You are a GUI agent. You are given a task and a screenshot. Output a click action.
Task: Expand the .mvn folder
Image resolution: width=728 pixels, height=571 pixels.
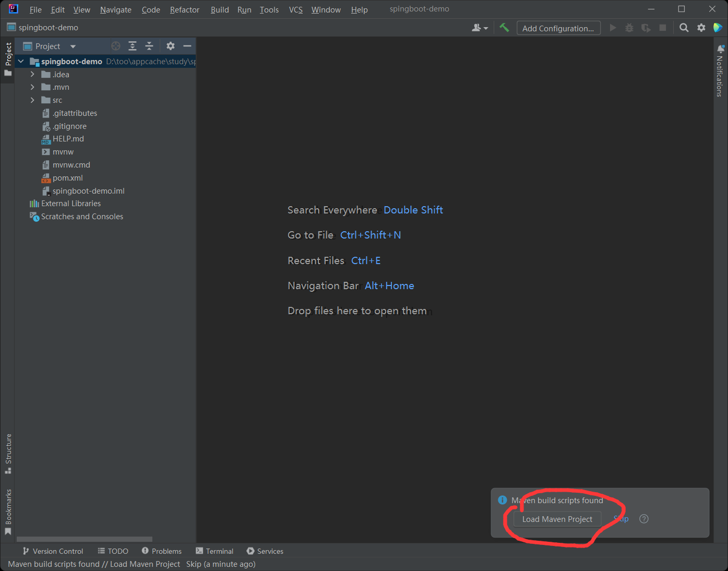tap(32, 87)
